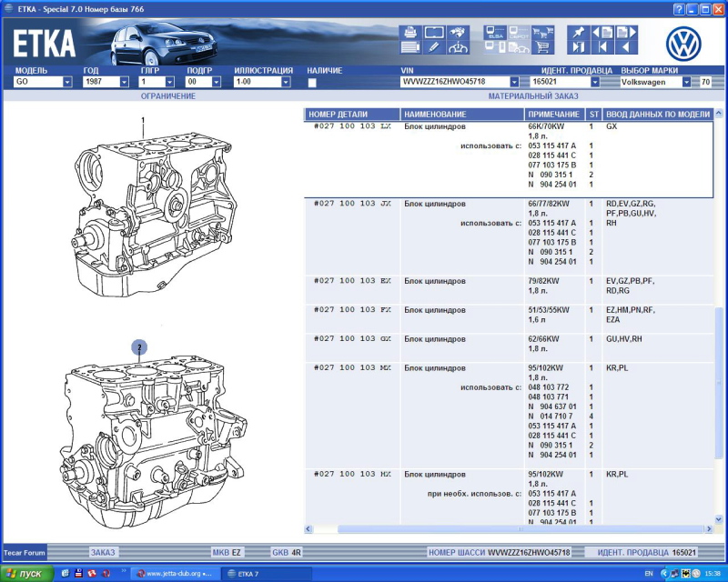Open the Windows пуск start button
The image size is (728, 582).
(27, 574)
